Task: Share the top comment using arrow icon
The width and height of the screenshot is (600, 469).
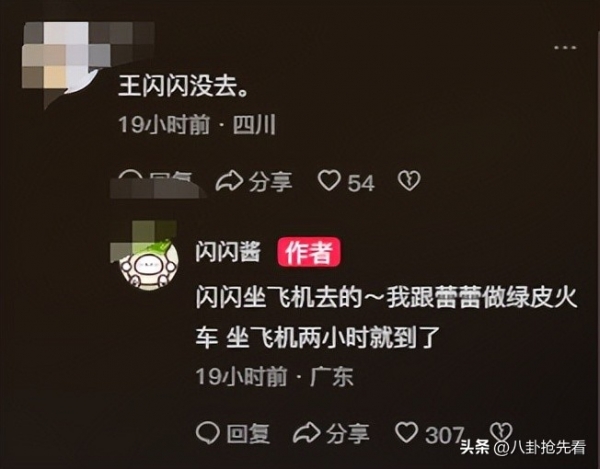Action: [x=229, y=181]
